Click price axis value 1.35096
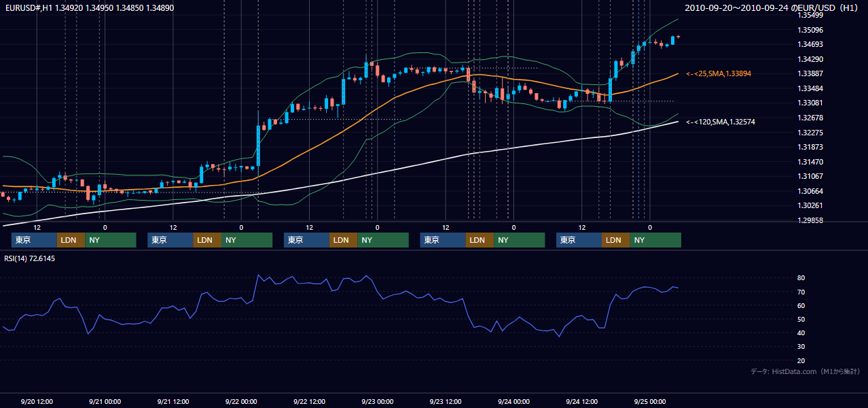Viewport: 868px width, 408px height. (x=810, y=30)
